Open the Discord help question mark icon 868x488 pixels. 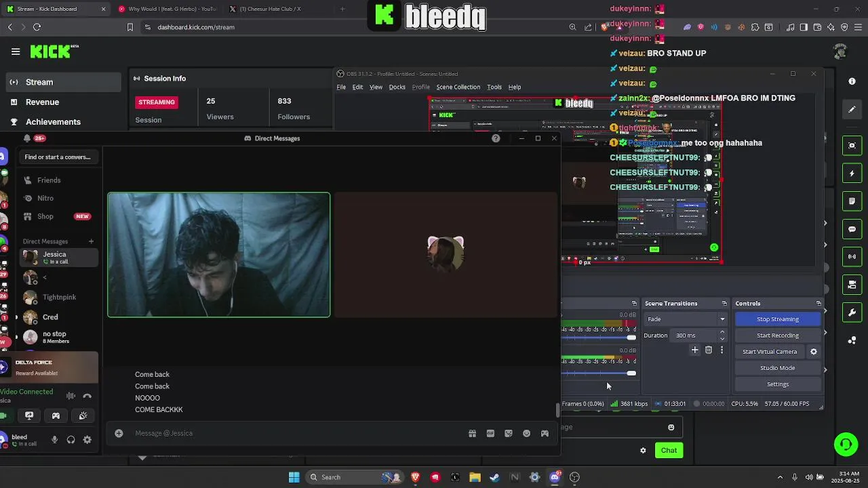tap(496, 138)
